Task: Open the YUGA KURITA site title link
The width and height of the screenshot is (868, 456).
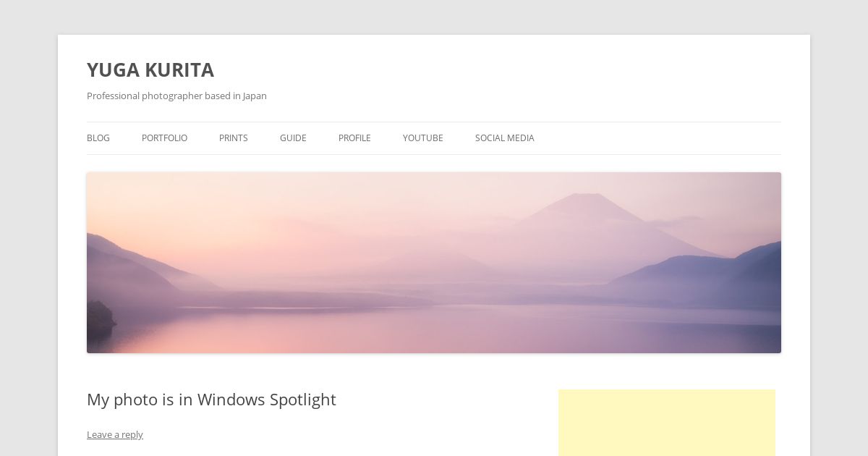Action: 150,70
